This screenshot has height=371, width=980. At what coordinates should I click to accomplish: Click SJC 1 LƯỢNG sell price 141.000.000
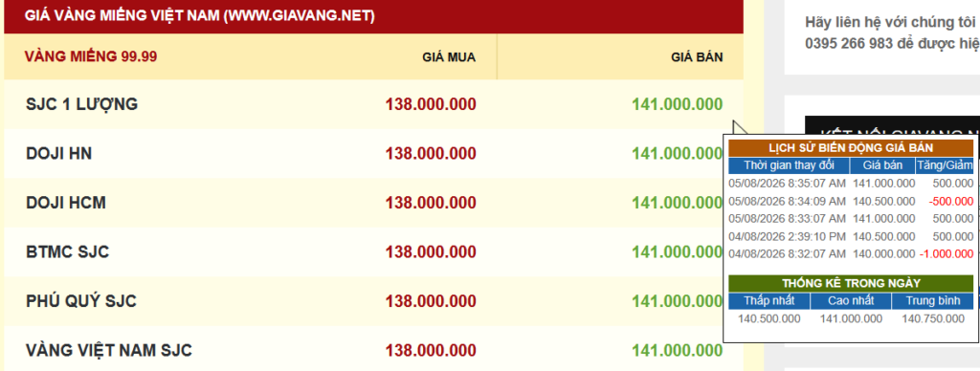(x=677, y=104)
